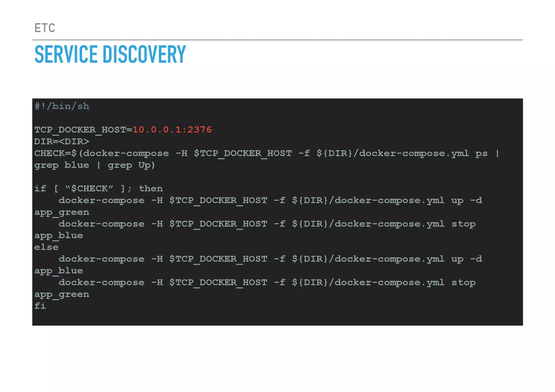
Task: Click the 'CHECK=$(docker-compose' line start
Action: [x=102, y=153]
